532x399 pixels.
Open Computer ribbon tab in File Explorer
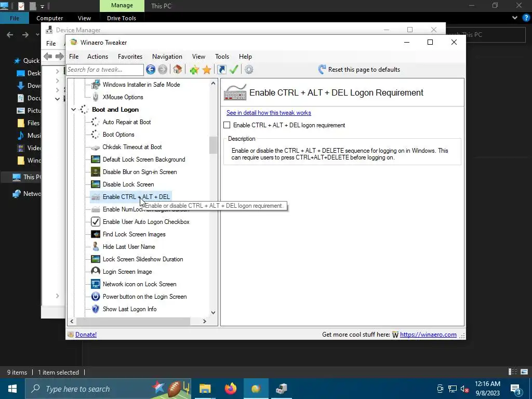(x=49, y=18)
